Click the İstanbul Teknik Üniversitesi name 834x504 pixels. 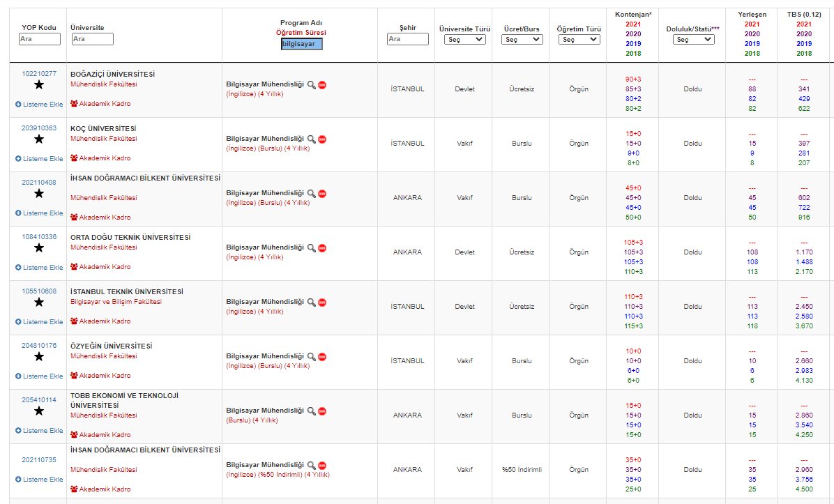(127, 292)
